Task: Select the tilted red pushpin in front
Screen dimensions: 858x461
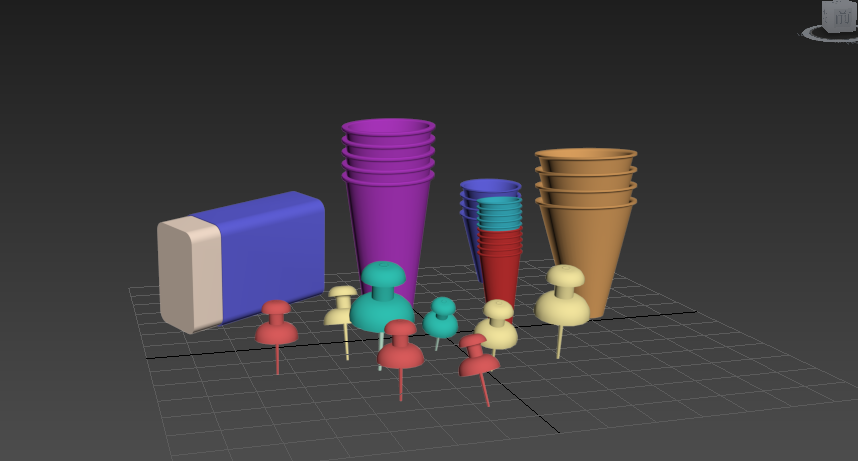Action: (x=478, y=357)
